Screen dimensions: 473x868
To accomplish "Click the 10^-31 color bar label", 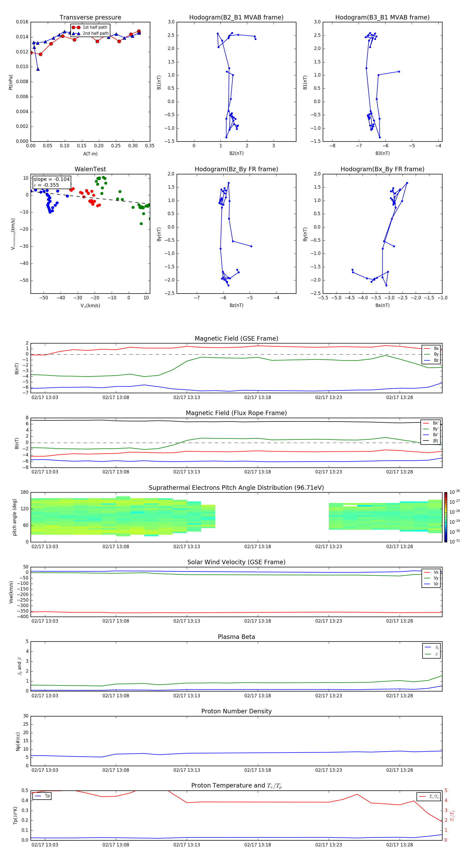I will [454, 542].
